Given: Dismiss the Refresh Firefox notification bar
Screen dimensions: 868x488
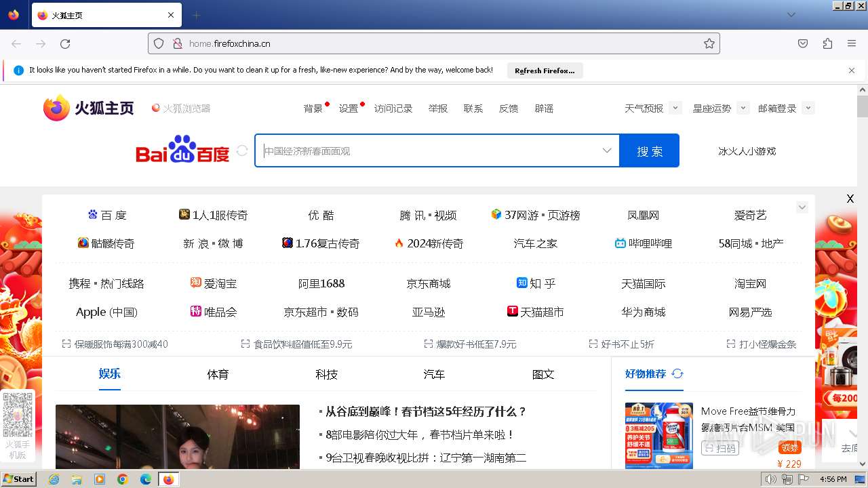Looking at the screenshot, I should (852, 70).
